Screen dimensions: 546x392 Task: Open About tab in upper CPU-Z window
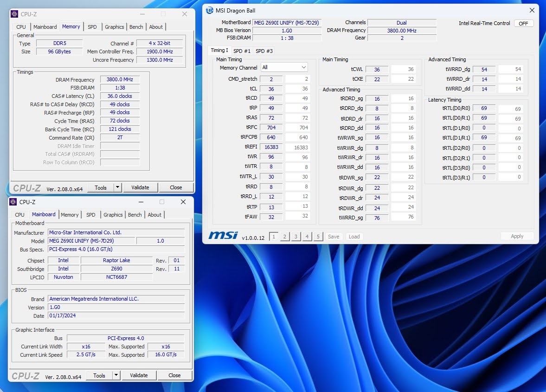coord(156,27)
